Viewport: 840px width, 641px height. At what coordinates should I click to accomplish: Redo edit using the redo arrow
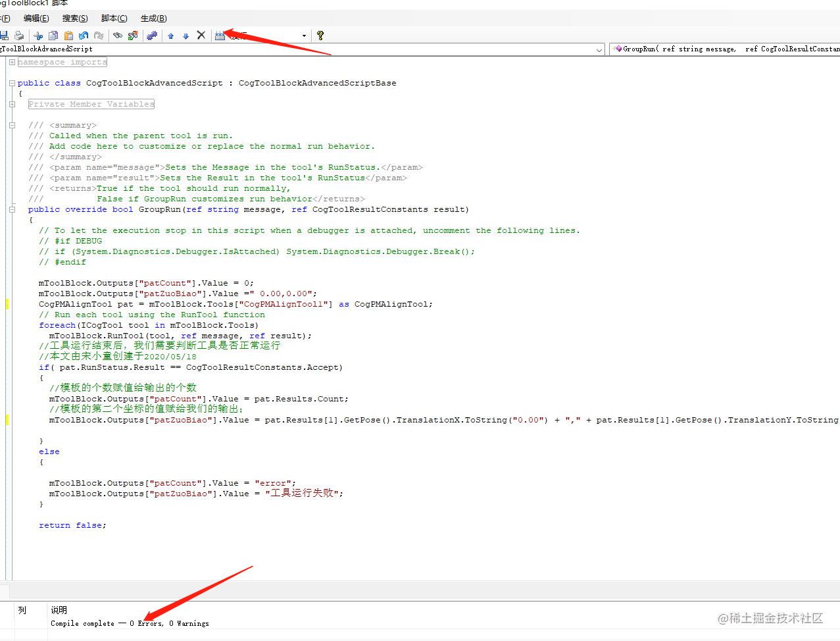tap(99, 36)
